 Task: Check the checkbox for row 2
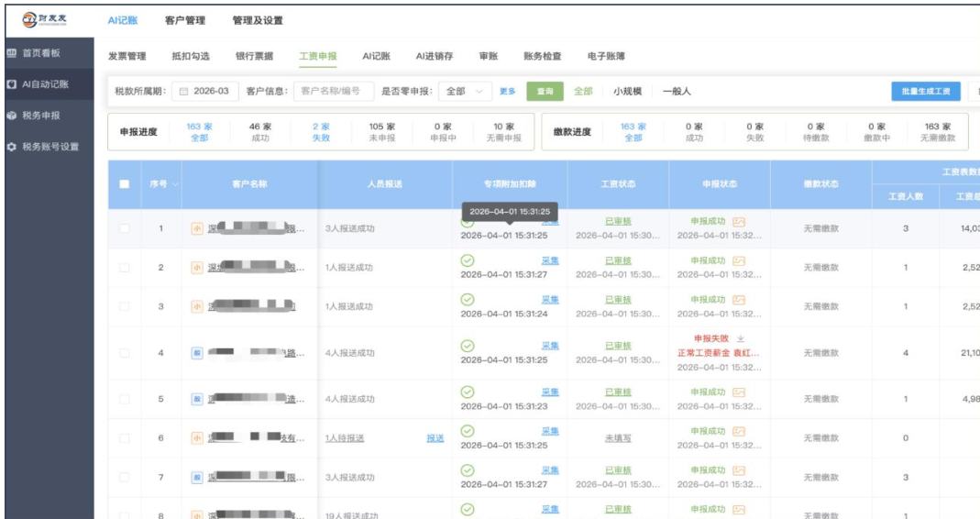pyautogui.click(x=125, y=268)
